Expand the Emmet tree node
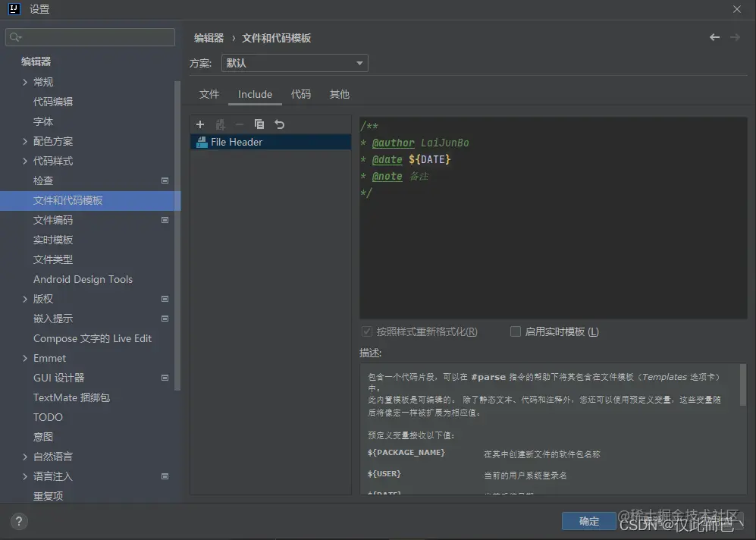The image size is (756, 540). [25, 358]
